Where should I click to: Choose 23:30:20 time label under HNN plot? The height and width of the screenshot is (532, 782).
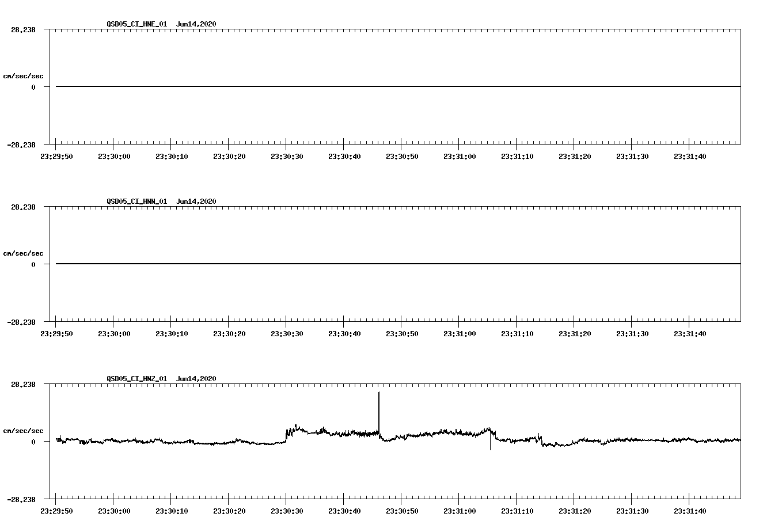[229, 334]
